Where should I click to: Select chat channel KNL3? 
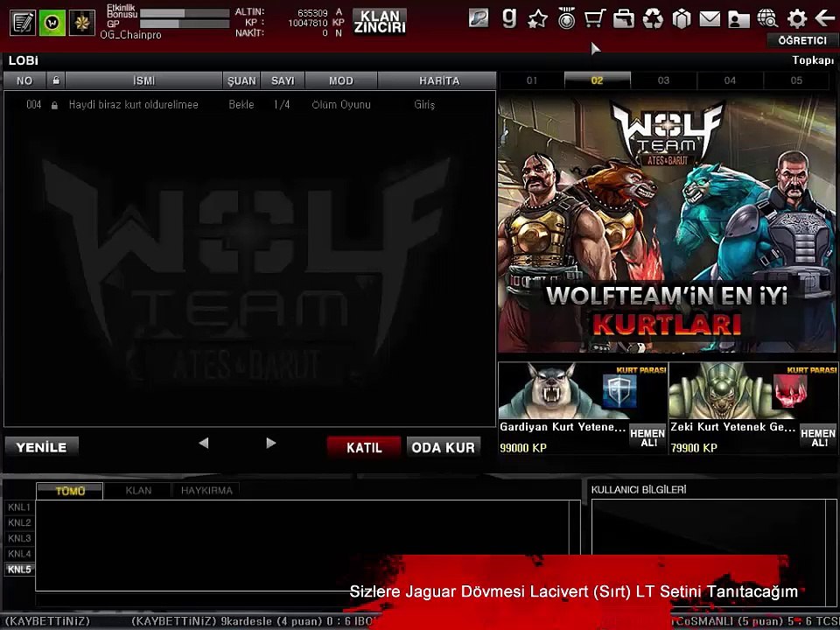click(19, 538)
